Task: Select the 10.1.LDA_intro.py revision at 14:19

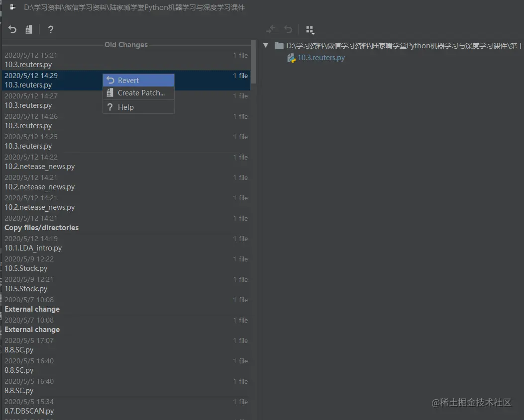Action: pyautogui.click(x=126, y=243)
